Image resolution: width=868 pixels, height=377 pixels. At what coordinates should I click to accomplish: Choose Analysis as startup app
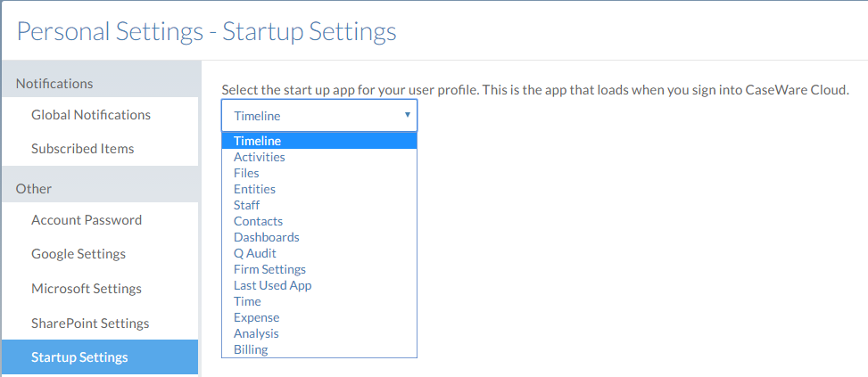[256, 333]
